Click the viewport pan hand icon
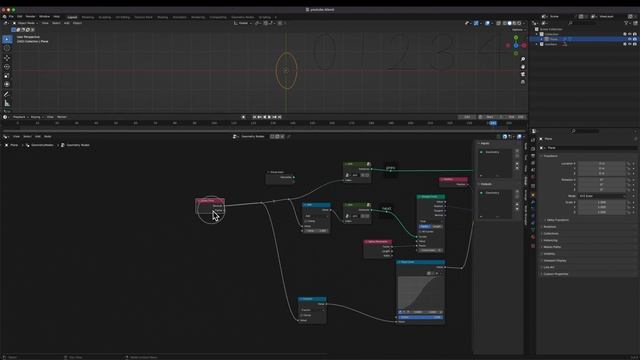 pyautogui.click(x=523, y=67)
